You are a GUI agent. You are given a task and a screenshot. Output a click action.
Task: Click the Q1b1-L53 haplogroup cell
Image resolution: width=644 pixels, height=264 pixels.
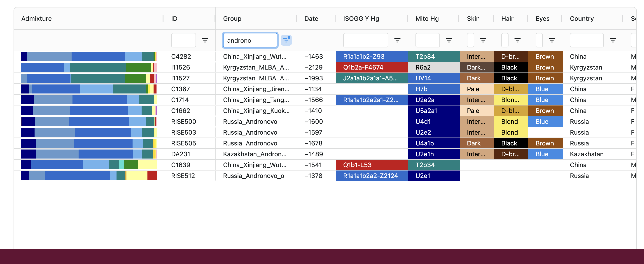tap(372, 165)
